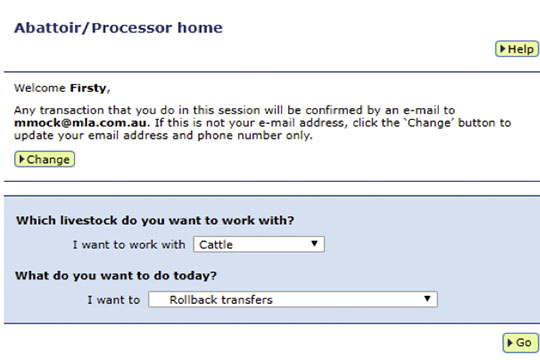Image resolution: width=540 pixels, height=360 pixels.
Task: Open the Help page
Action: (517, 49)
